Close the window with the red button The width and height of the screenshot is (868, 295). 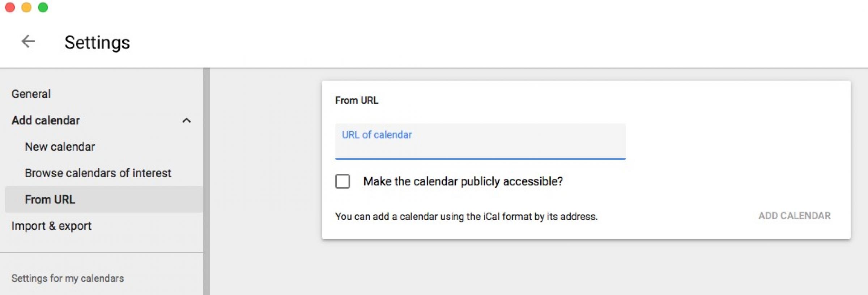click(10, 7)
